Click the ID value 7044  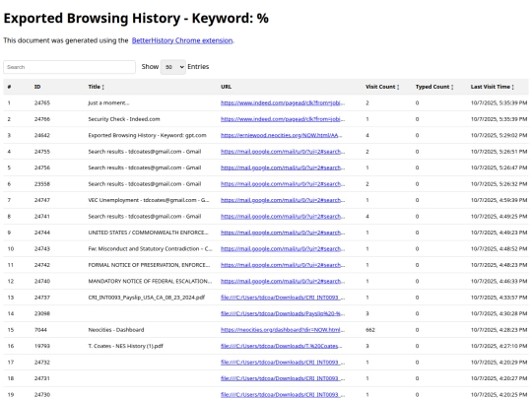(40, 330)
